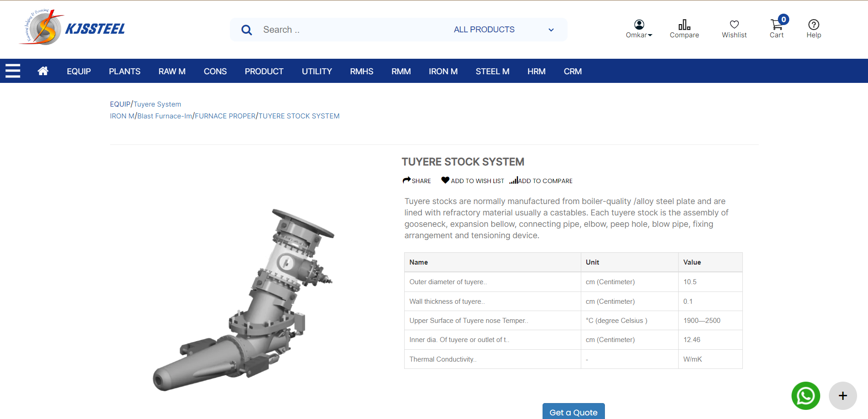
Task: Open the ALL PRODUCTS category dropdown
Action: pos(504,30)
